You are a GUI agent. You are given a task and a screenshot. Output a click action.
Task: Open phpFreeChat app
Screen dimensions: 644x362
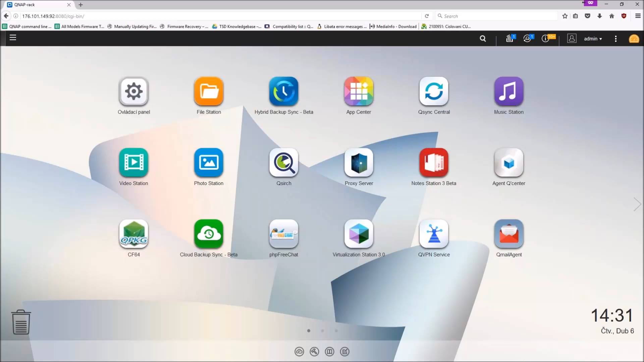click(284, 234)
